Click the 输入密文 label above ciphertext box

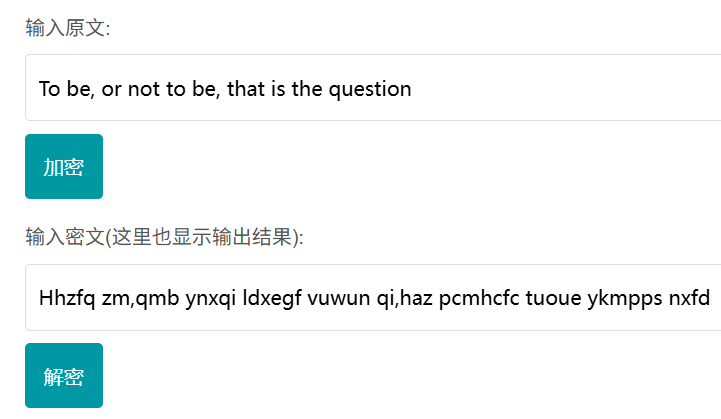[x=65, y=237]
